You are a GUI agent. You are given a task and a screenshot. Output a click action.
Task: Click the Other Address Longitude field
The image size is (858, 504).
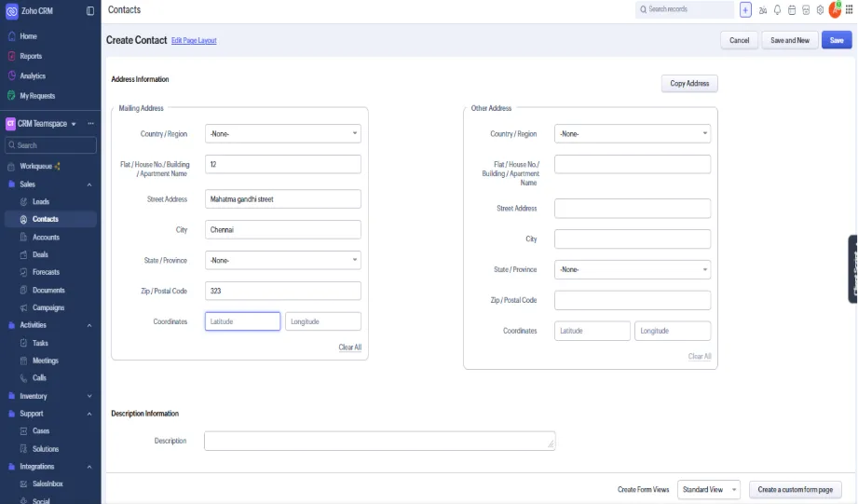[673, 331]
